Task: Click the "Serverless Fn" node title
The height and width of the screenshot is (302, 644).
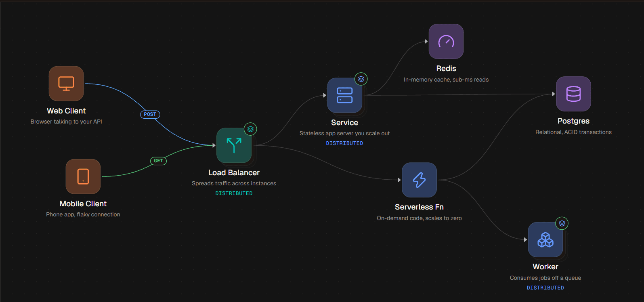Action: pyautogui.click(x=419, y=207)
